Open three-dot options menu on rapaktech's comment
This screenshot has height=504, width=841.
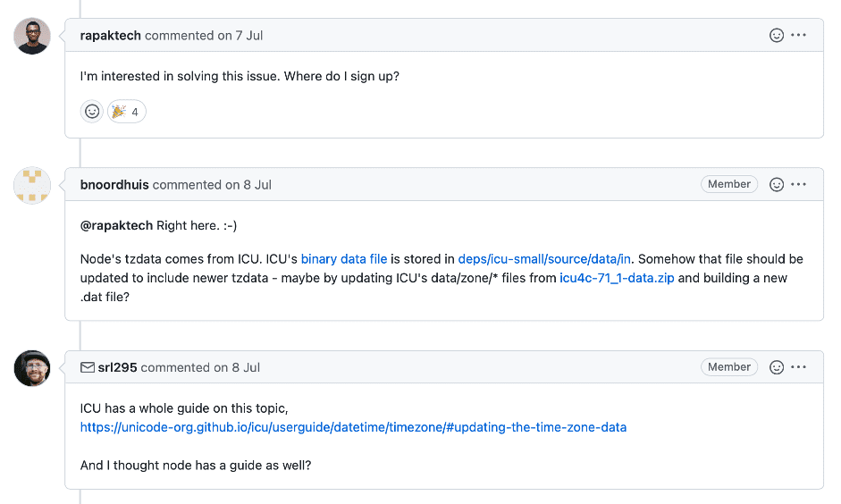coord(799,36)
